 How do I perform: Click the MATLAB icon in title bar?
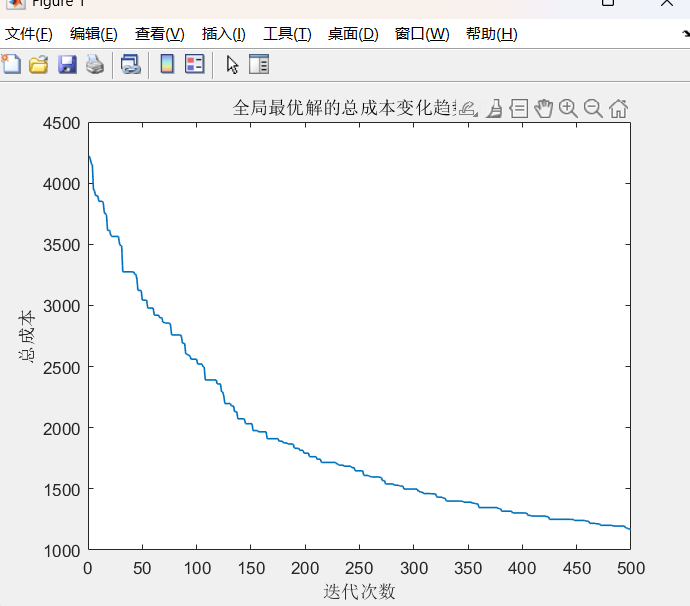pos(15,4)
